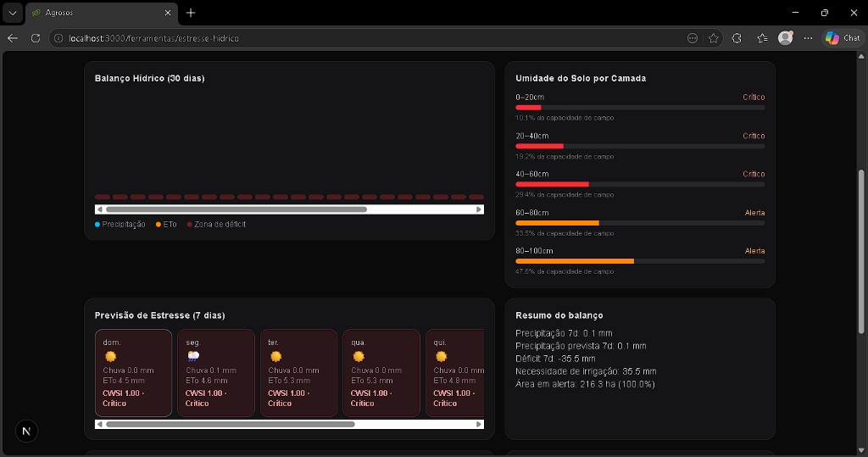Click the forecast cards right scroll arrow
The image size is (868, 457).
[480, 424]
